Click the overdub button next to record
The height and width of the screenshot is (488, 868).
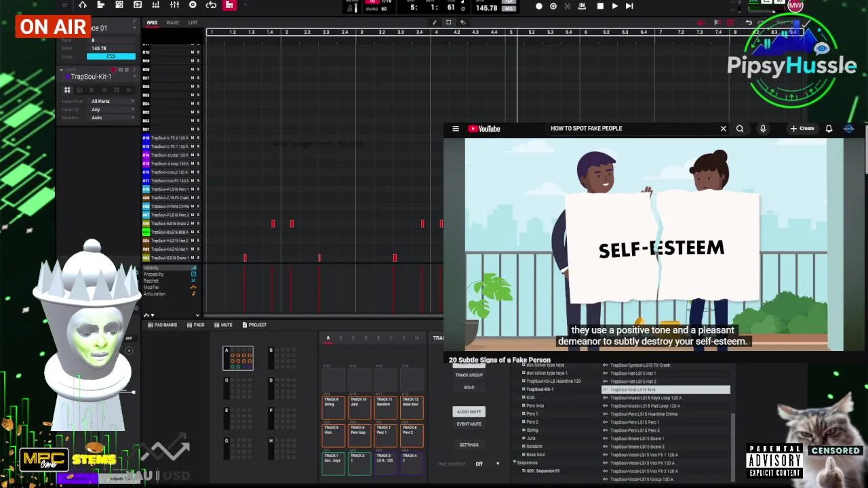pyautogui.click(x=553, y=6)
